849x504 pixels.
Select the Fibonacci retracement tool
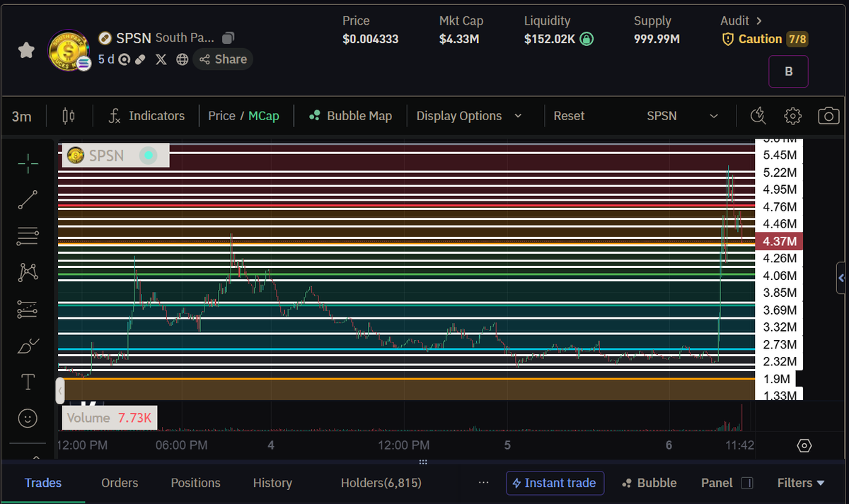pyautogui.click(x=28, y=236)
